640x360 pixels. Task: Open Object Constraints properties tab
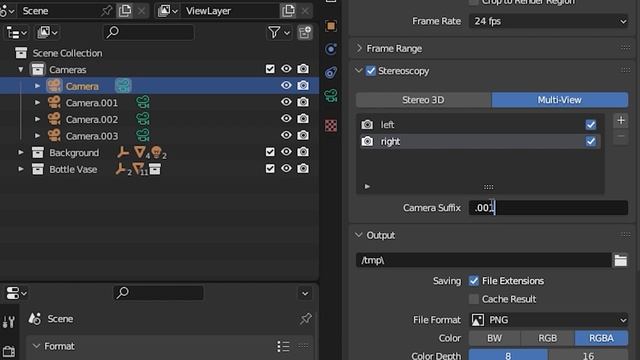point(331,73)
